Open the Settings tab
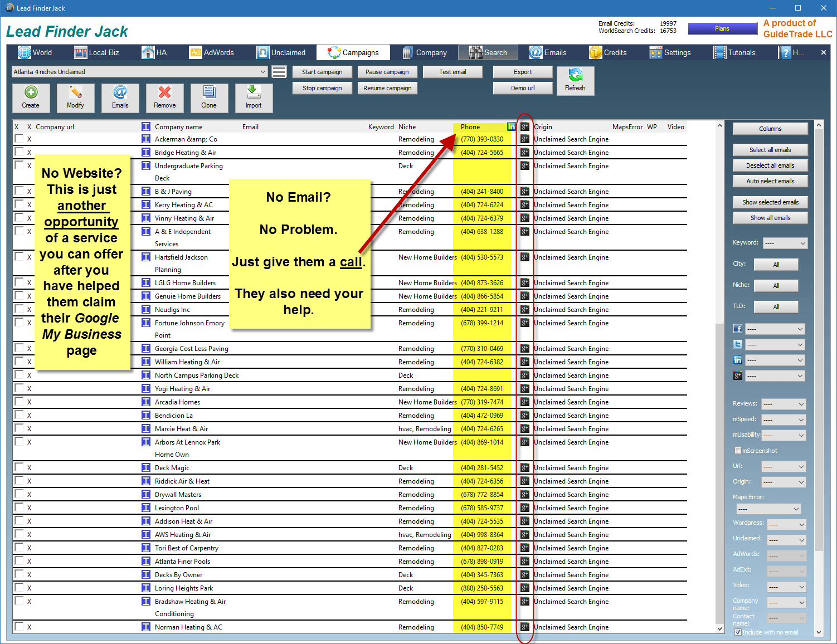The height and width of the screenshot is (644, 837). (670, 52)
